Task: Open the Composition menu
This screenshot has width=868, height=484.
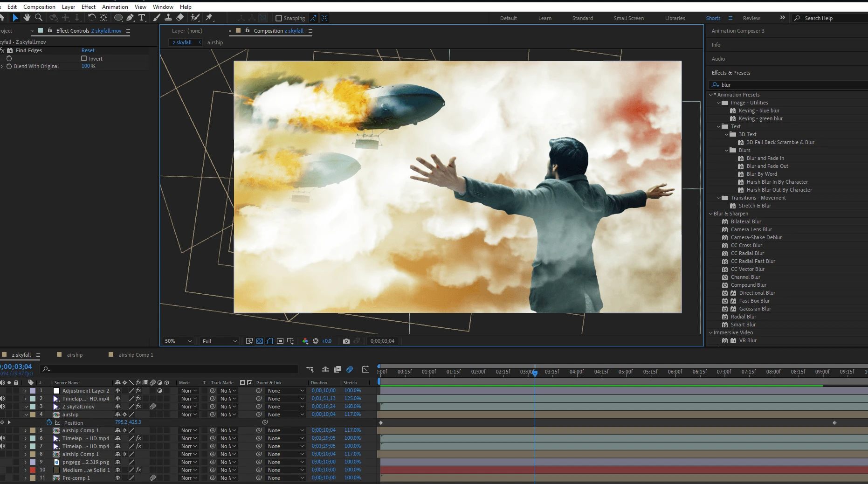Action: pos(39,7)
